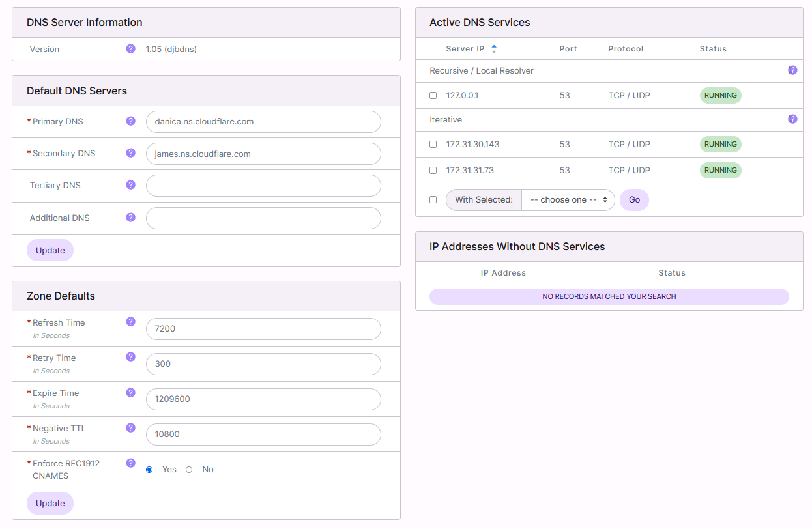Choose No for Enforce RFC1912 CNAMES
This screenshot has height=527, width=812.
[189, 469]
